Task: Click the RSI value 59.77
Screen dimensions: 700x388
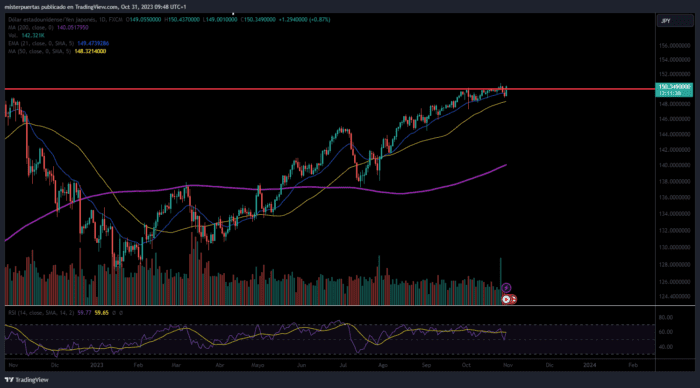Action: tap(84, 313)
